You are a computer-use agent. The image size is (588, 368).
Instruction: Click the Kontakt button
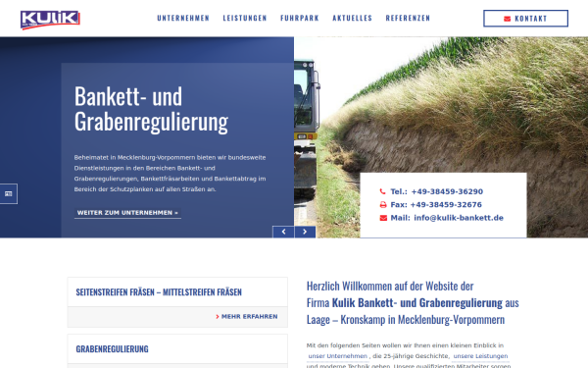pyautogui.click(x=525, y=19)
